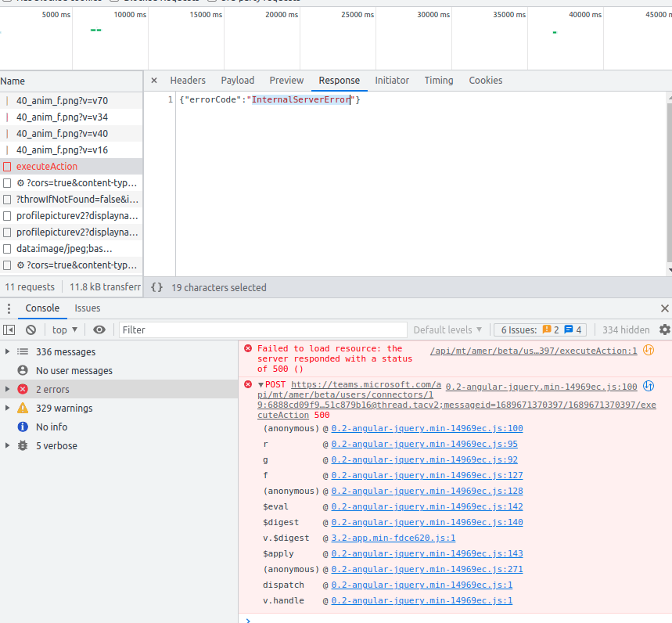This screenshot has height=623, width=672.
Task: Switch to the Headers tab
Action: 188,81
